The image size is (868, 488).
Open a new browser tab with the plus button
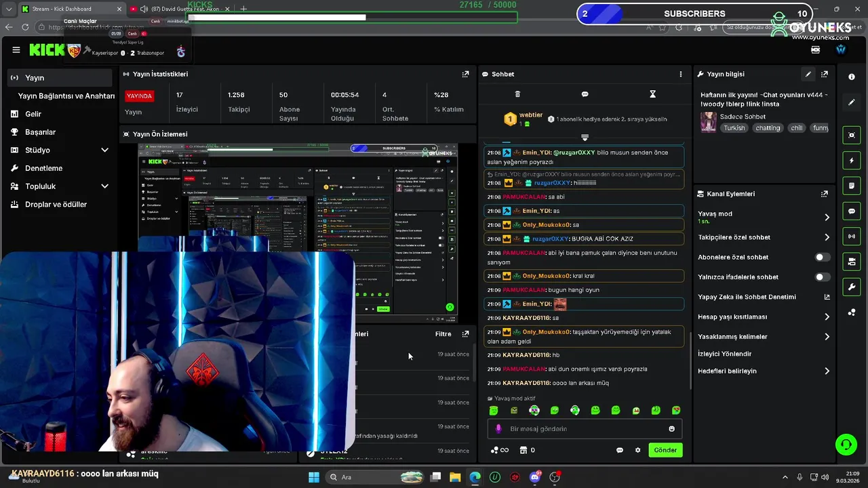click(x=243, y=9)
